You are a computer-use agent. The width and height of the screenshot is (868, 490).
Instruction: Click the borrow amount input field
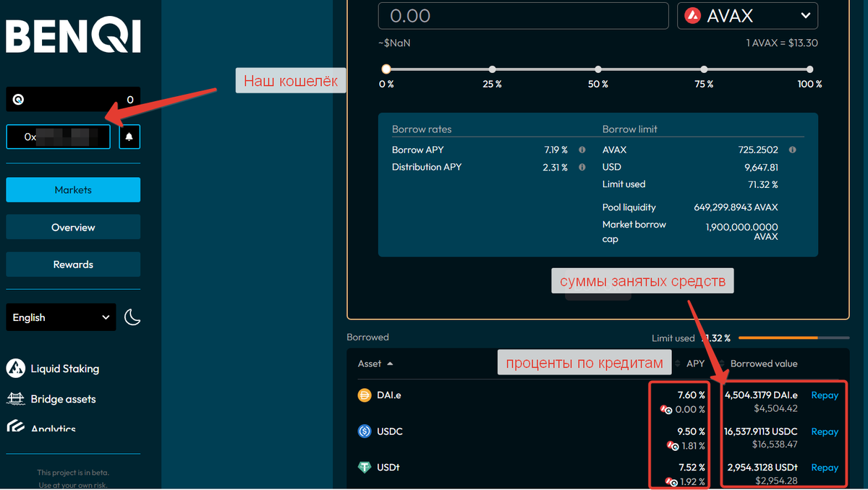(x=523, y=16)
